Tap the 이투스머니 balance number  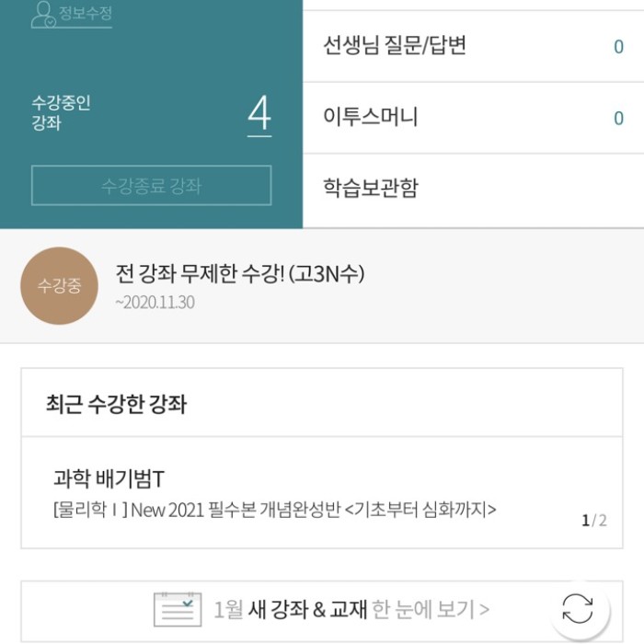click(x=618, y=118)
